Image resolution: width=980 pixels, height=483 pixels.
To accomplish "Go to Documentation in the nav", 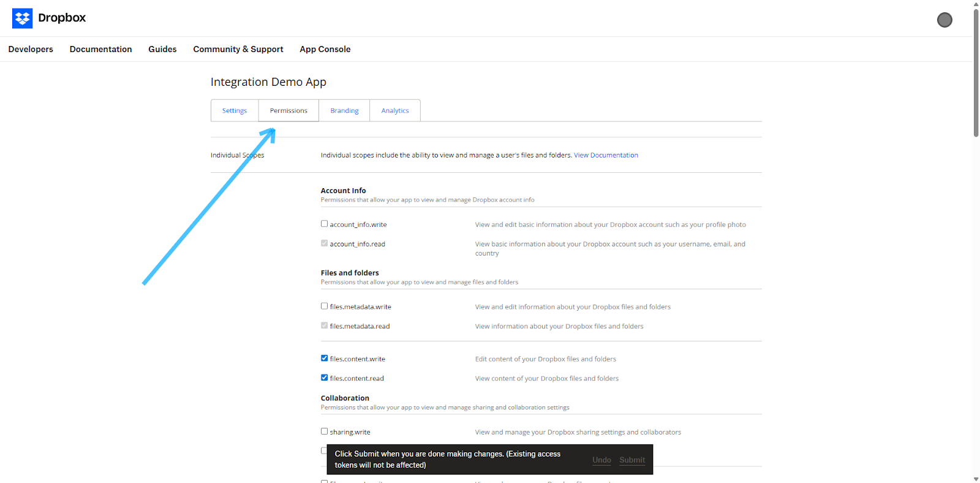I will tap(100, 49).
